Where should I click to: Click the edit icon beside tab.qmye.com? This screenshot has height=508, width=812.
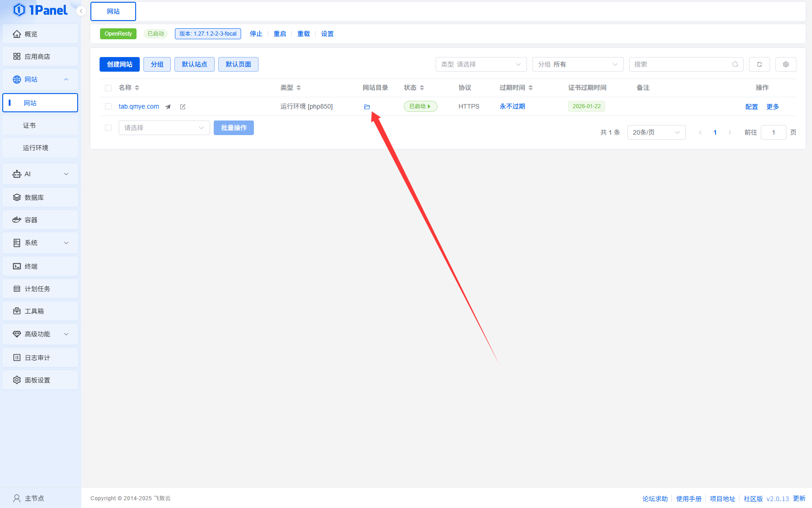click(x=183, y=107)
